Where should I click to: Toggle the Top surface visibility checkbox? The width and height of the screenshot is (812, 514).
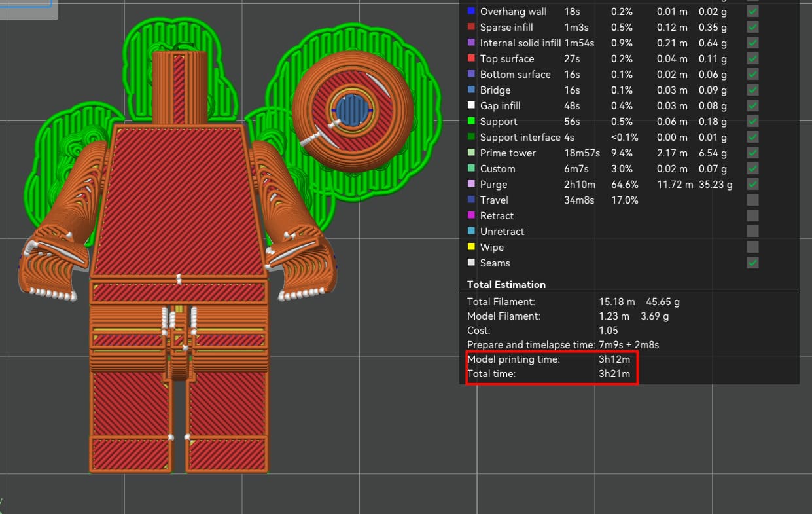coord(752,58)
